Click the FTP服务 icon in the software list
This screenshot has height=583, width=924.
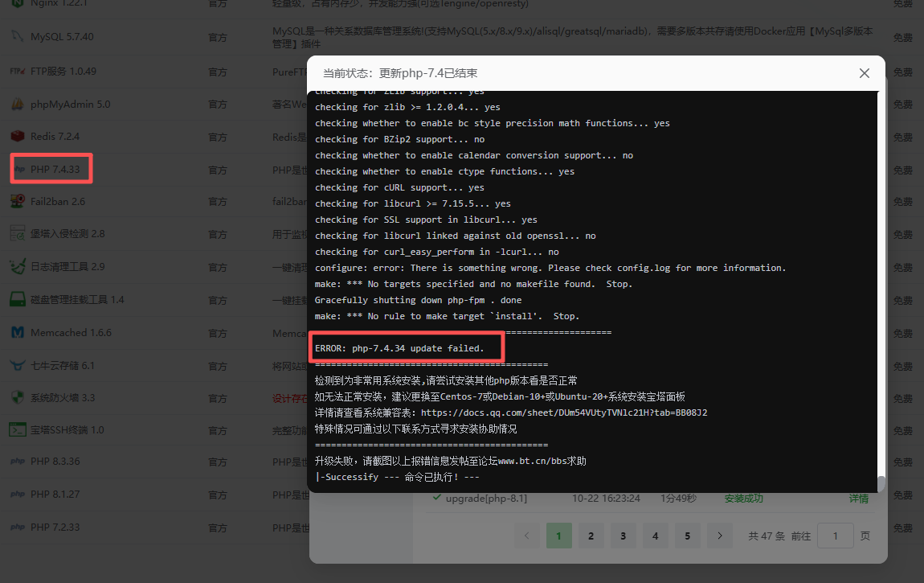click(x=18, y=72)
